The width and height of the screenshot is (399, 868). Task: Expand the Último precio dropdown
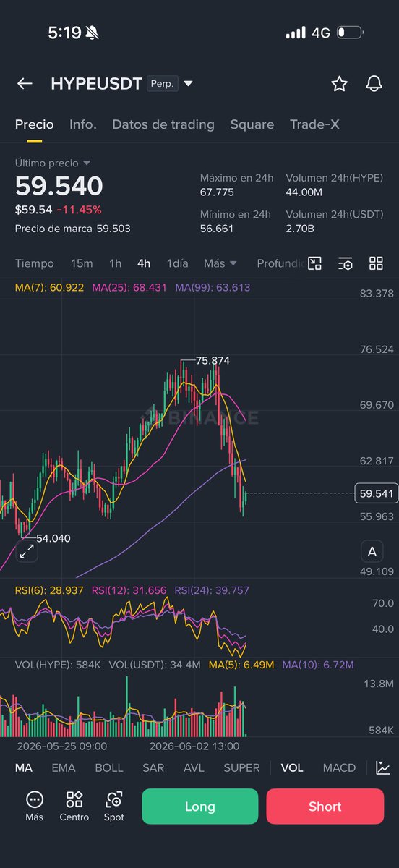(53, 163)
